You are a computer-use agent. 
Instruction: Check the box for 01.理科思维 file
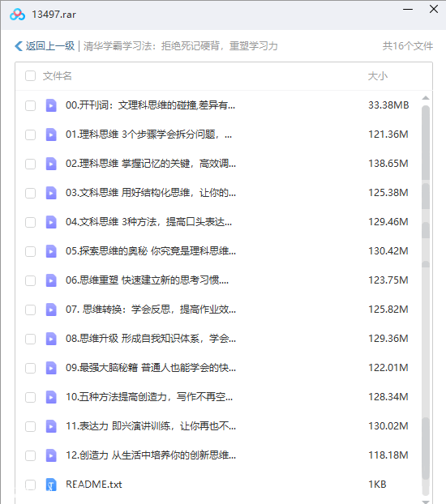click(x=31, y=135)
